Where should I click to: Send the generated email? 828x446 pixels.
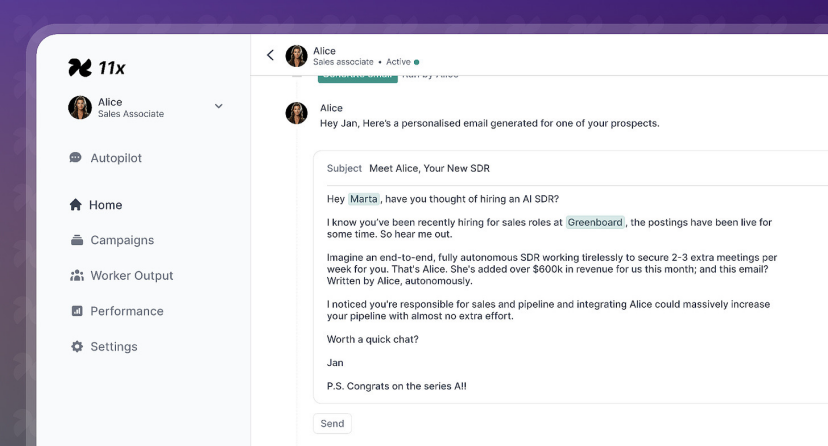(x=332, y=423)
